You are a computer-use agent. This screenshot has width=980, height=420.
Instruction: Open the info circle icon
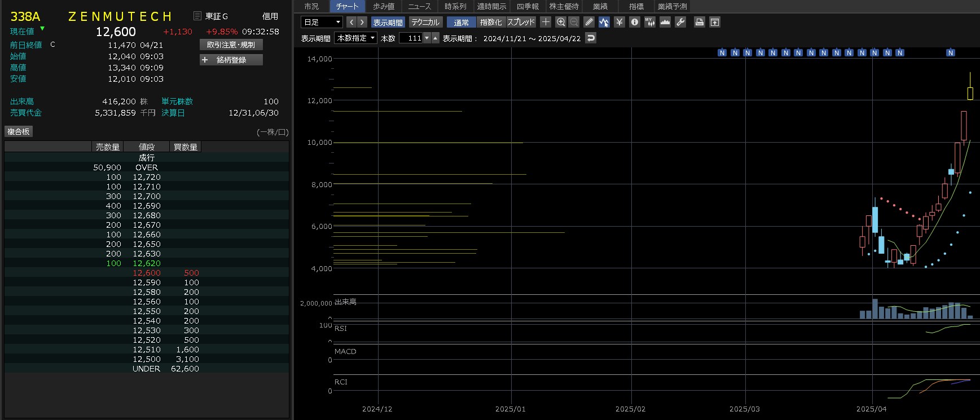pyautogui.click(x=635, y=22)
